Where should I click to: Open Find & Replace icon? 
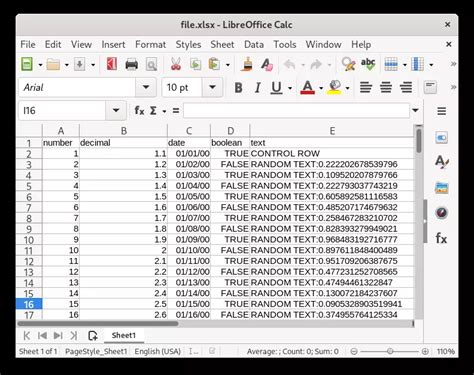[x=348, y=64]
